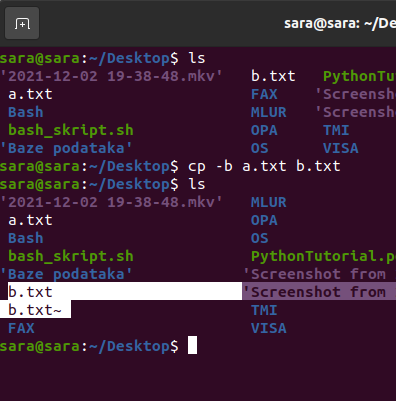Click OS folder listed after the cp command

260,238
